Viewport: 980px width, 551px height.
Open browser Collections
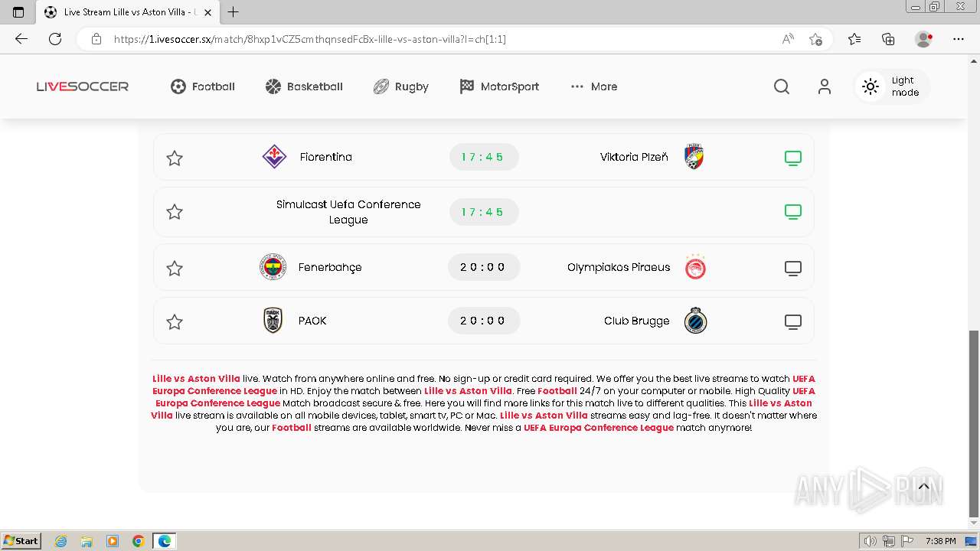[888, 39]
